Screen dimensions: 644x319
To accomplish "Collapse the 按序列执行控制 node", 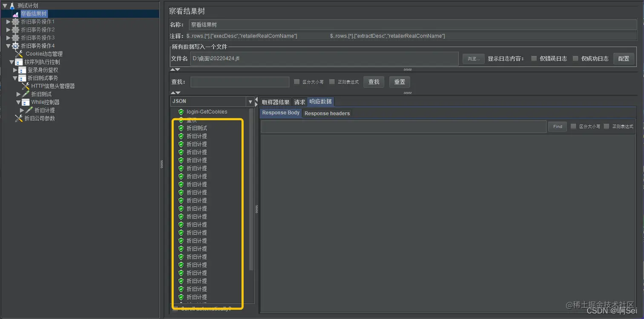I will tap(12, 62).
